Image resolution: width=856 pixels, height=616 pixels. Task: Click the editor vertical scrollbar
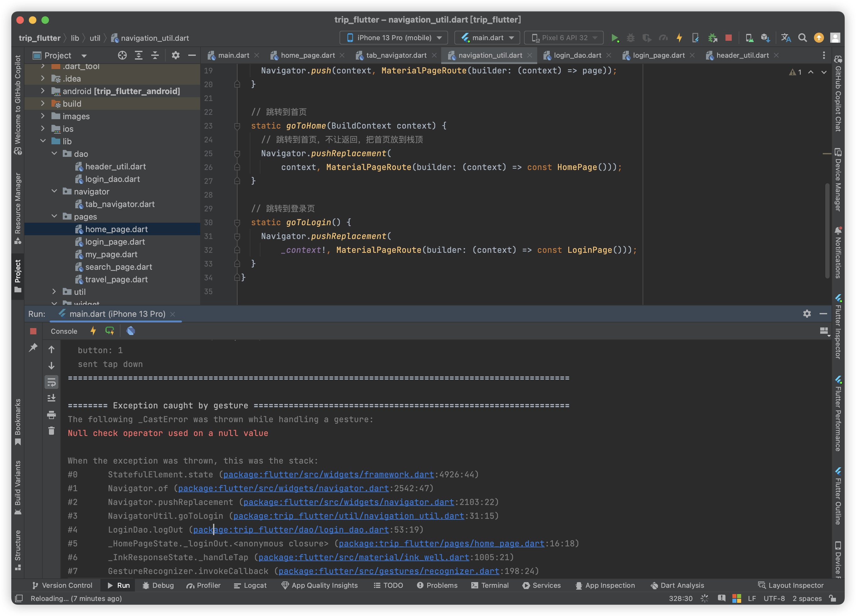(827, 230)
